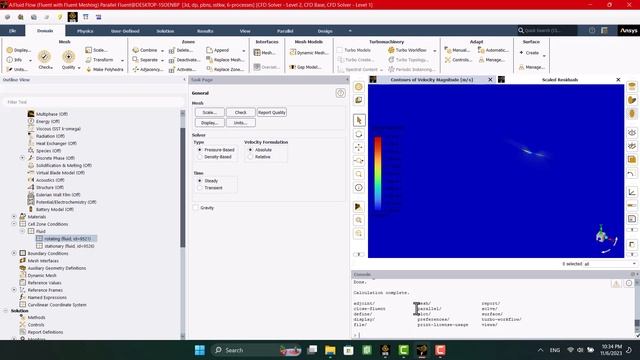Select the Pressure-Based solver type
This screenshot has height=360, width=640.
[216, 150]
